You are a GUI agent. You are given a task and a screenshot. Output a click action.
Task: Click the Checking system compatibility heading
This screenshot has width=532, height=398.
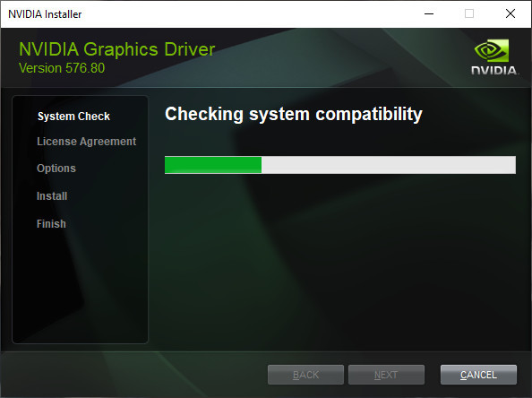(294, 115)
